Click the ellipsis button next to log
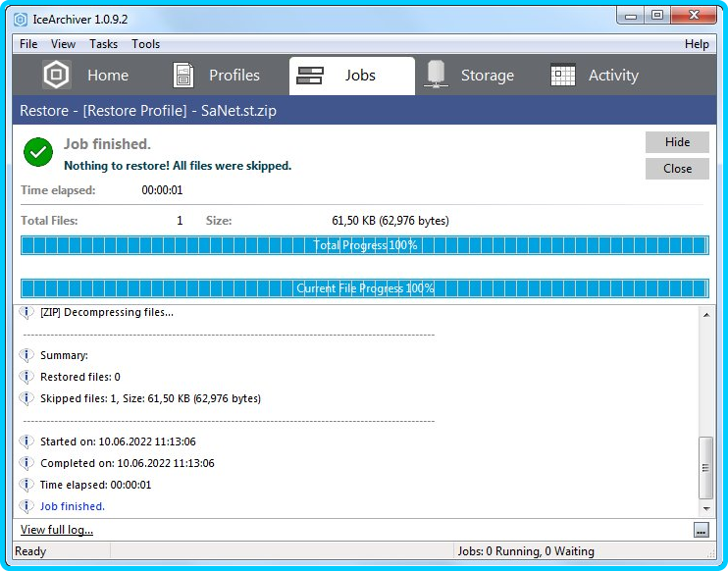This screenshot has width=728, height=571. pyautogui.click(x=702, y=530)
